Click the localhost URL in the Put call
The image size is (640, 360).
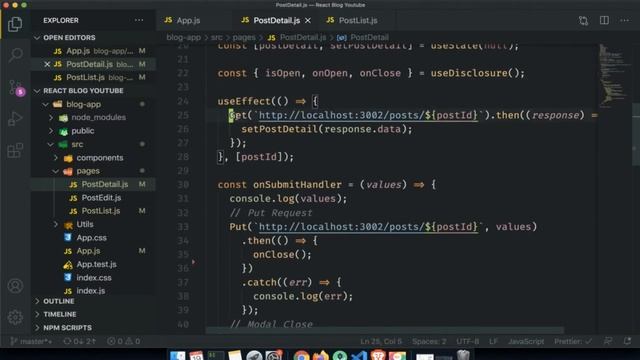(x=368, y=227)
